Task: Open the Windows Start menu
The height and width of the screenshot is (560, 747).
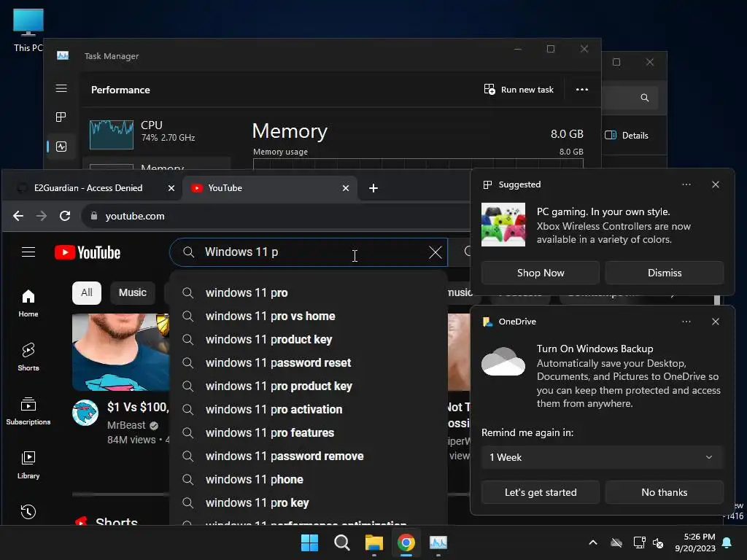Action: (309, 542)
